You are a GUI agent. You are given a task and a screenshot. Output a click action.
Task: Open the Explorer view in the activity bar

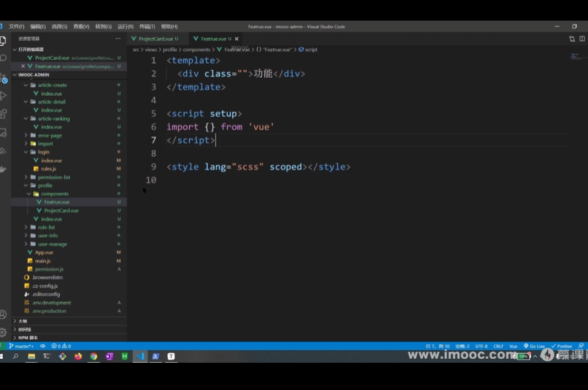pos(3,41)
